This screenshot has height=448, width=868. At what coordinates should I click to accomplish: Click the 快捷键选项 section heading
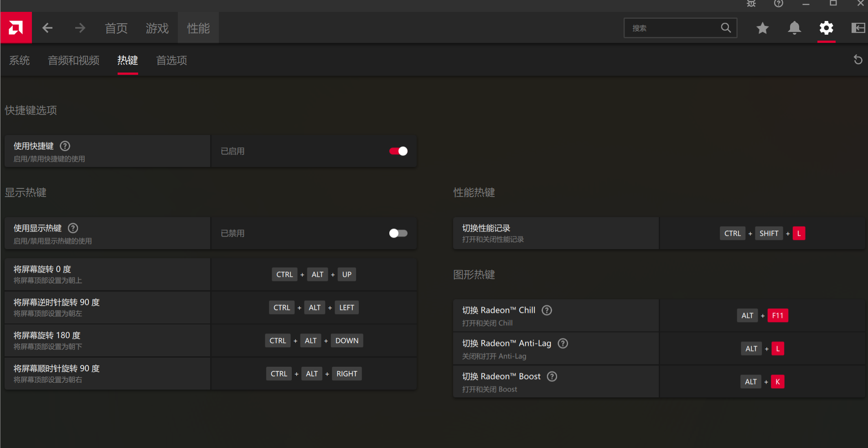[31, 110]
